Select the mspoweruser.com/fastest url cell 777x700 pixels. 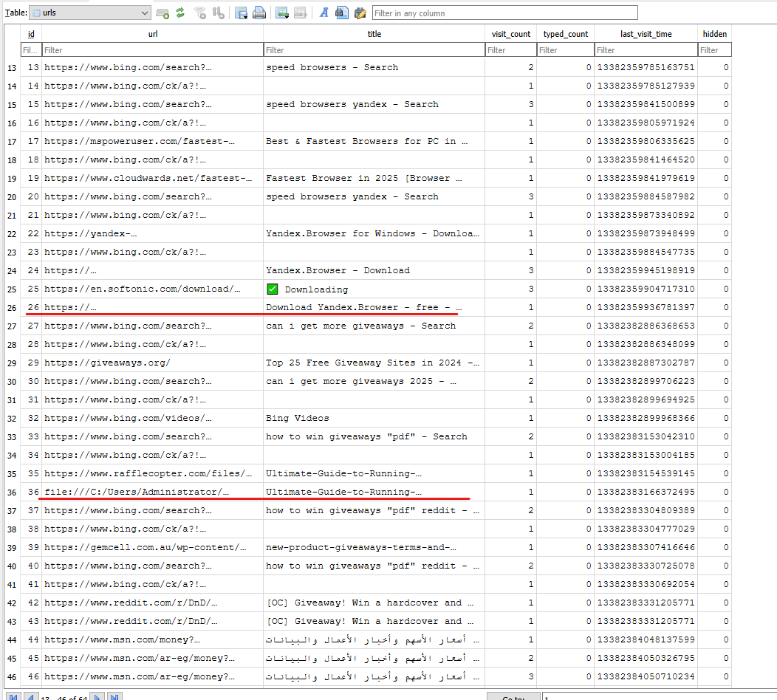[153, 141]
